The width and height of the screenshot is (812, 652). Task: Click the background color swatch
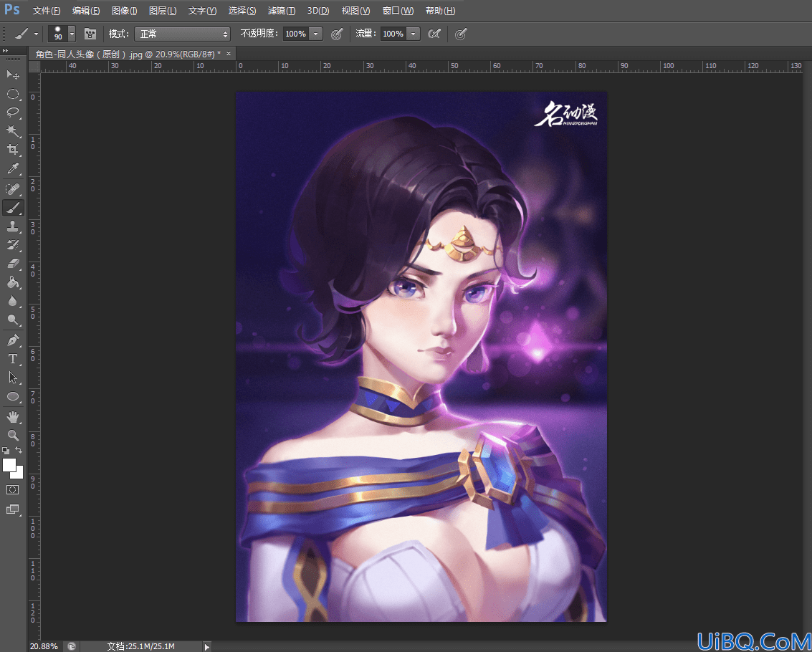[x=19, y=474]
